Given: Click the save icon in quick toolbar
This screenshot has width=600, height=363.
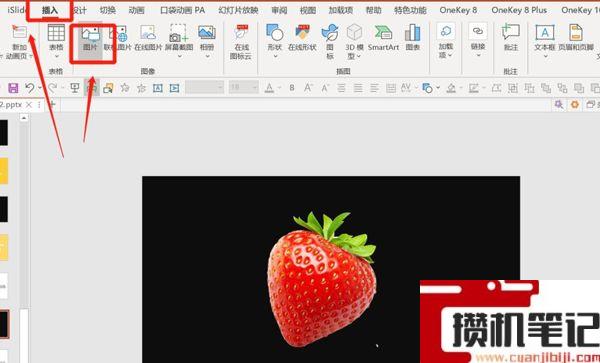Looking at the screenshot, I should (13, 88).
